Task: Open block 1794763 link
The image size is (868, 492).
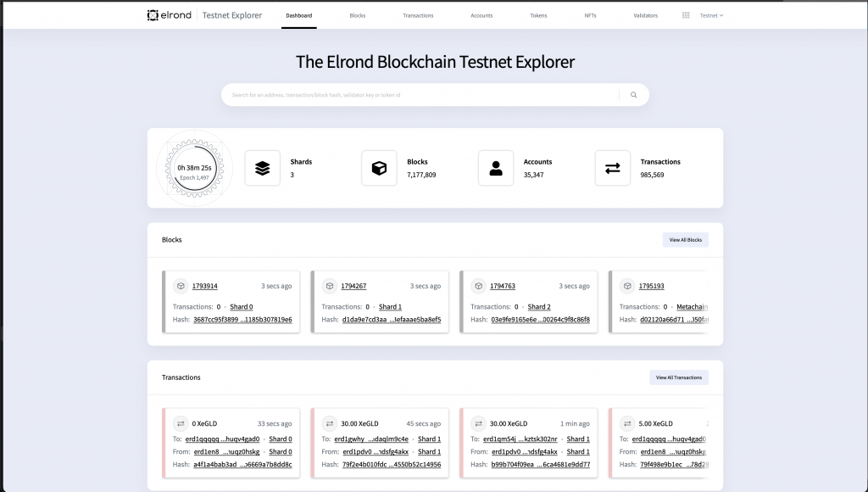Action: point(503,286)
